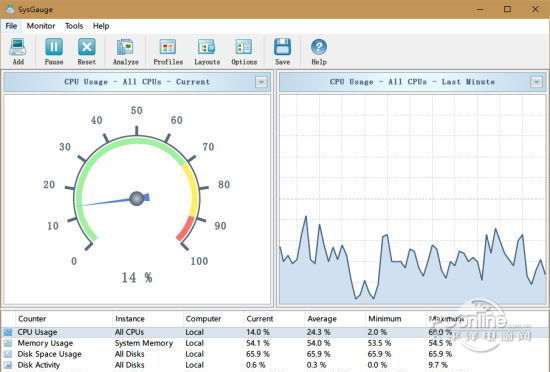Image resolution: width=550 pixels, height=372 pixels.
Task: Click the 9.7 % maximum value
Action: (x=438, y=365)
